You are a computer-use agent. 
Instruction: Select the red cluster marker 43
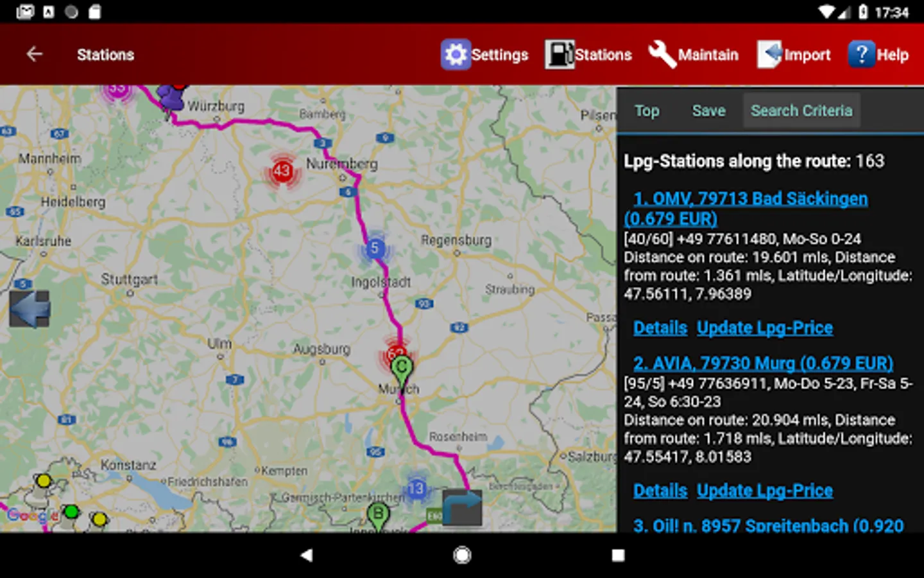pyautogui.click(x=282, y=171)
